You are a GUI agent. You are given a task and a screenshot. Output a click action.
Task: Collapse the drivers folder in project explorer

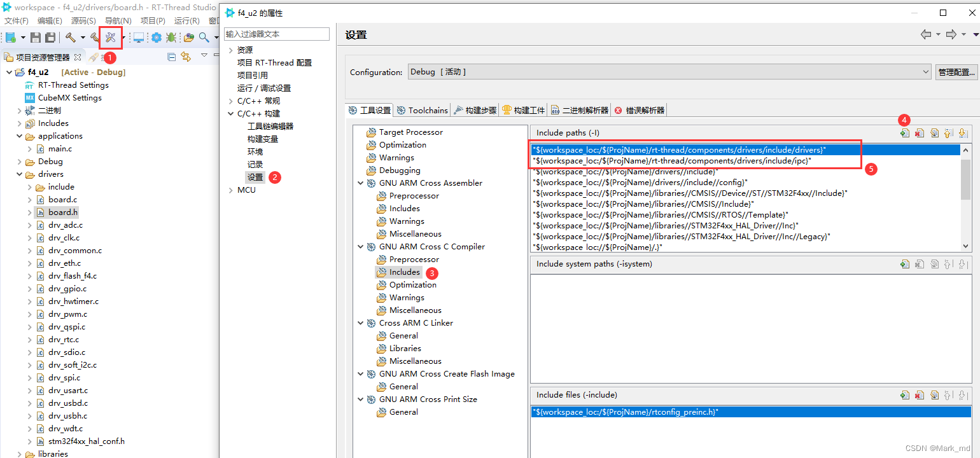point(19,174)
